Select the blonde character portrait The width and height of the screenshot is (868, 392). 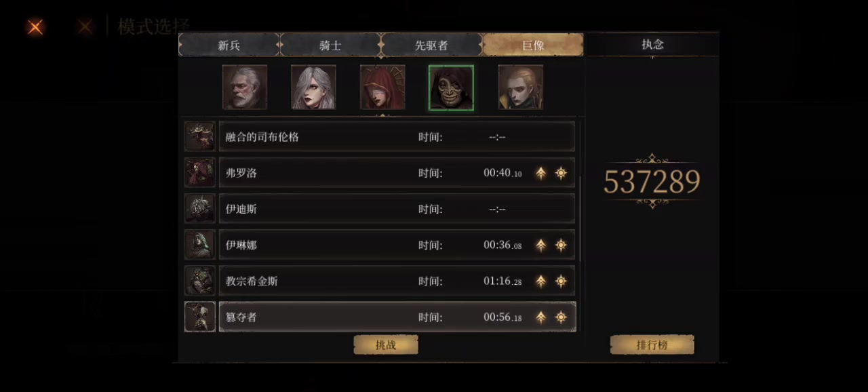tap(521, 87)
